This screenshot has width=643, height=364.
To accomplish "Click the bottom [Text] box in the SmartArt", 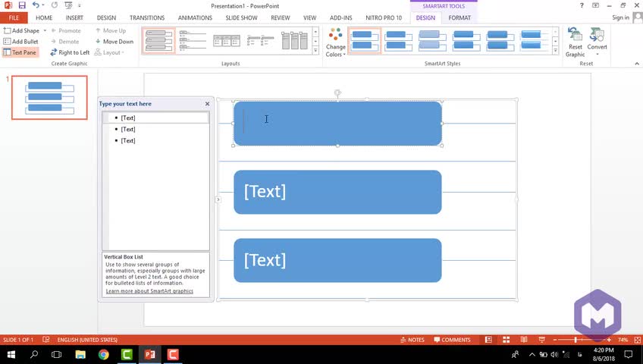I will pos(337,260).
